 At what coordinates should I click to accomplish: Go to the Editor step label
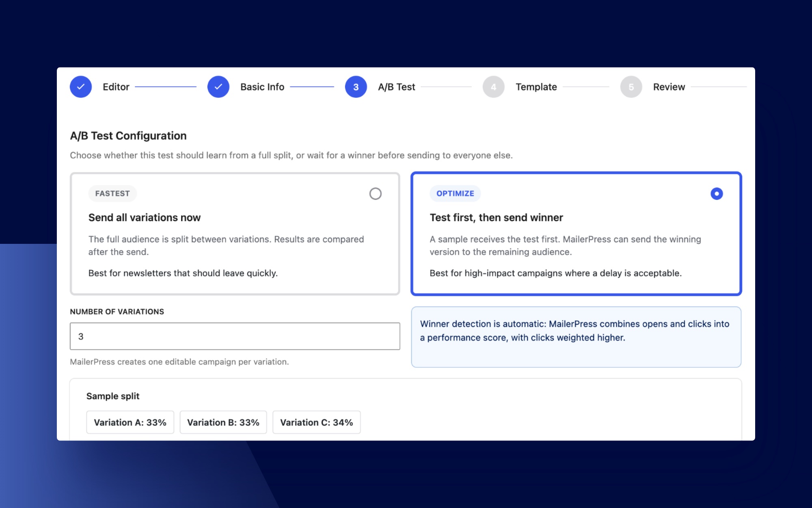(116, 87)
